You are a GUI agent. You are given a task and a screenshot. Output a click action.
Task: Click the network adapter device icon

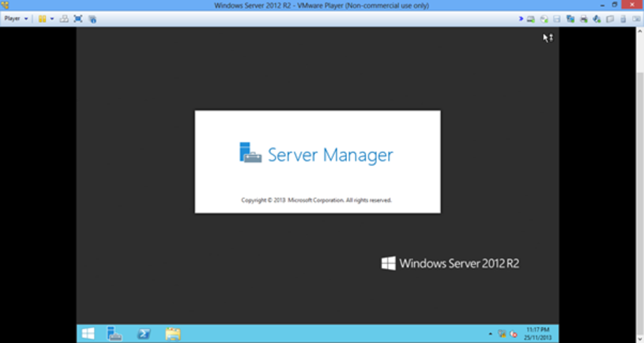(x=570, y=19)
